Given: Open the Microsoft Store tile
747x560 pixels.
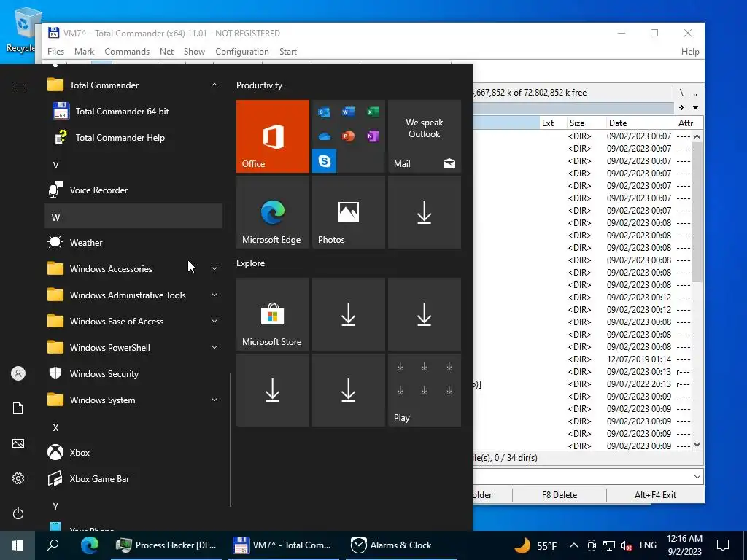Looking at the screenshot, I should click(x=273, y=314).
